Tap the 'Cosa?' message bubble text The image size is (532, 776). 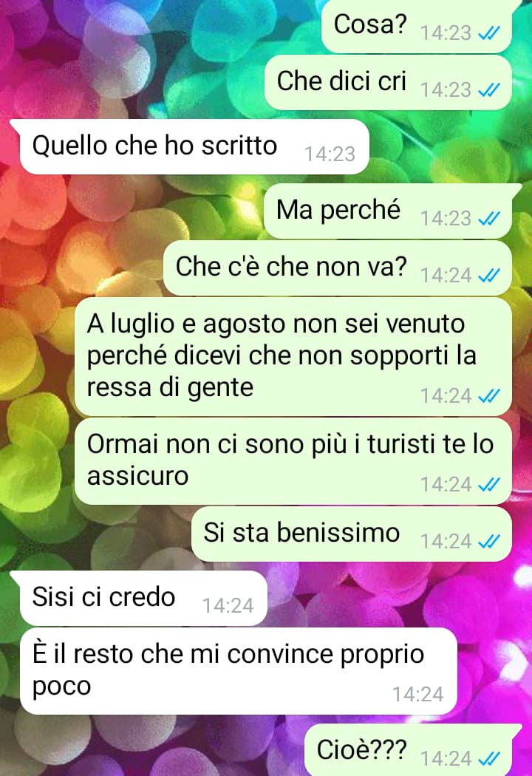[x=370, y=24]
